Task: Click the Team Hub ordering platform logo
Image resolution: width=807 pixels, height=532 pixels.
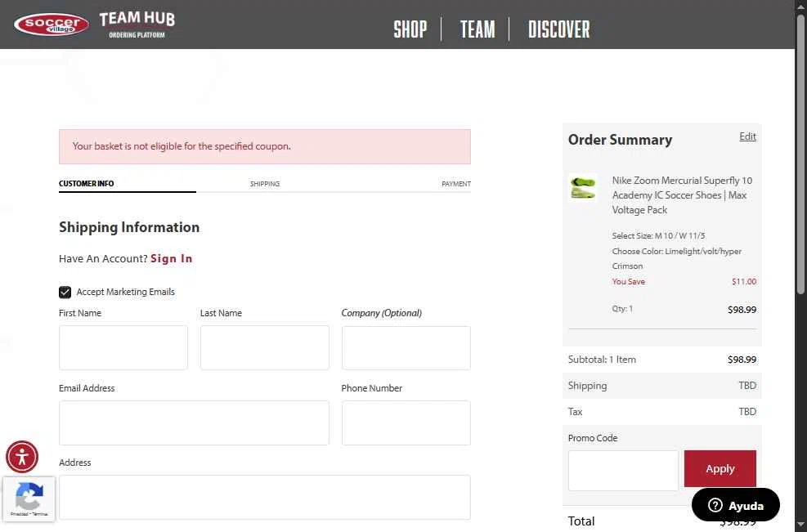Action: point(137,25)
